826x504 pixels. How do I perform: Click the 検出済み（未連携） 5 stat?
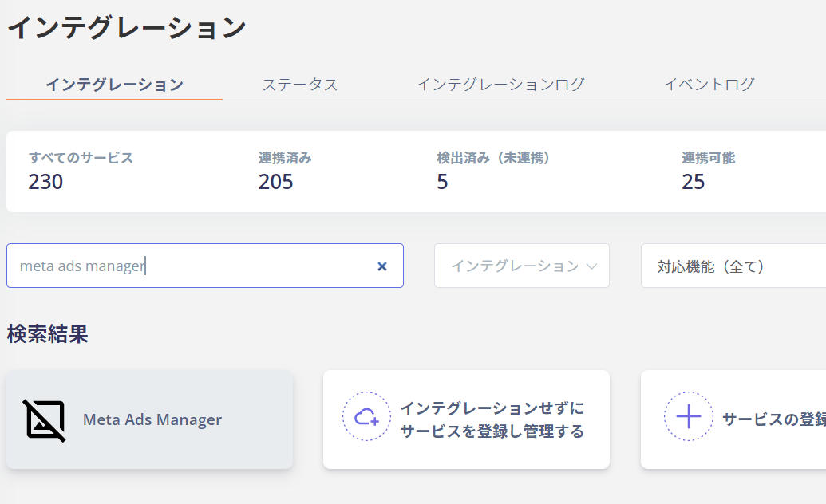point(493,171)
